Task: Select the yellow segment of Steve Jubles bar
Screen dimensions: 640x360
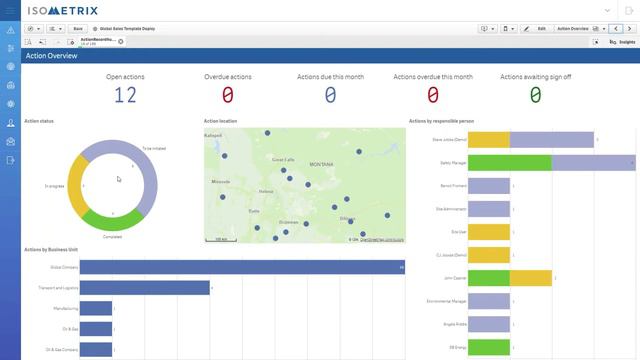Action: click(x=489, y=140)
